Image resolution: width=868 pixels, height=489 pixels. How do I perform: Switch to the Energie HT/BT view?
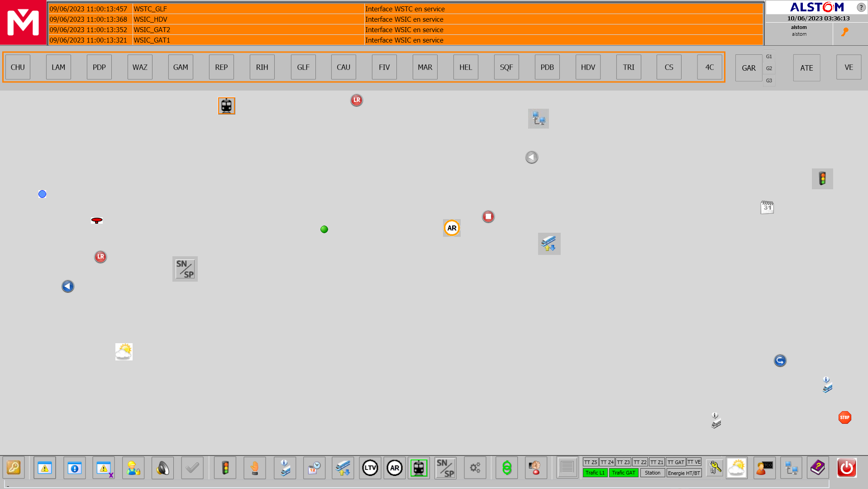(x=683, y=473)
